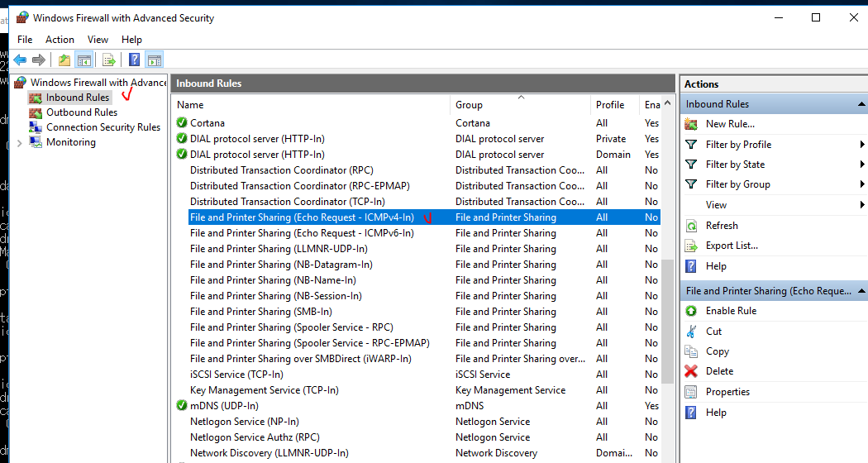Click the Properties icon in Actions pane
This screenshot has width=868, height=463.
691,392
